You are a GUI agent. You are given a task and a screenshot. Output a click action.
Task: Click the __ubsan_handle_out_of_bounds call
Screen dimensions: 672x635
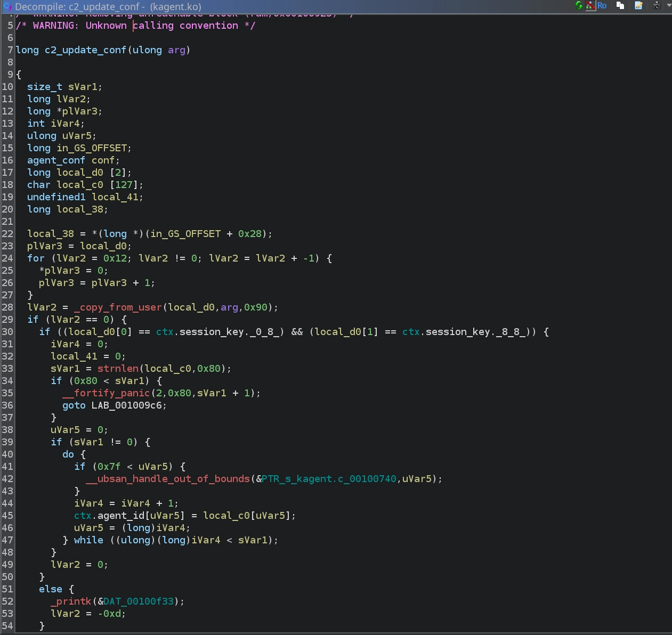click(167, 479)
